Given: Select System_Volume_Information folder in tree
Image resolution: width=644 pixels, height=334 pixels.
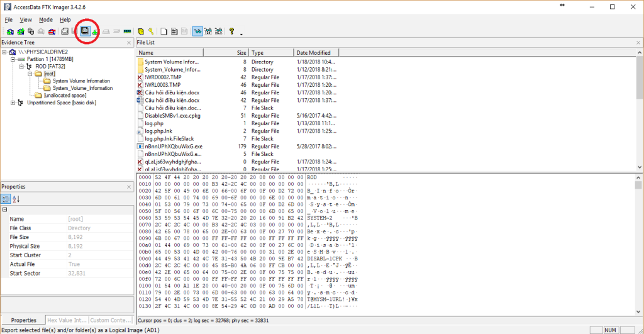Looking at the screenshot, I should pos(82,88).
